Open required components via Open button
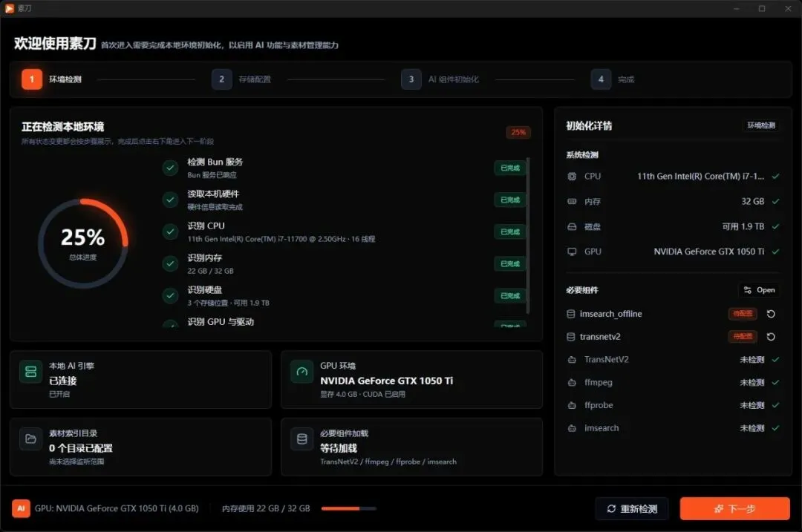 tap(759, 290)
